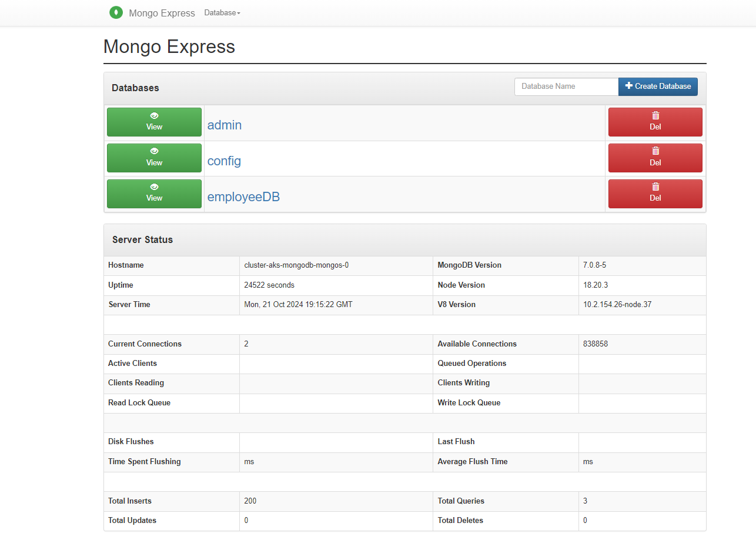Click the Current Connections label
Screen dimensions: 756x533
145,344
